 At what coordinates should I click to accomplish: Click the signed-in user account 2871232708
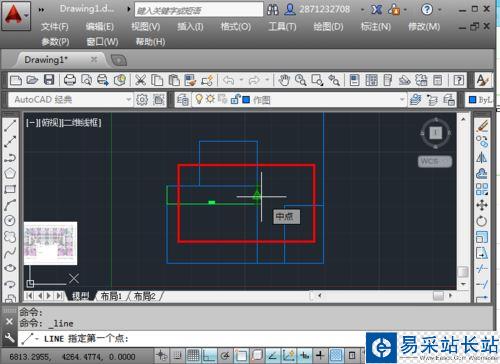324,9
